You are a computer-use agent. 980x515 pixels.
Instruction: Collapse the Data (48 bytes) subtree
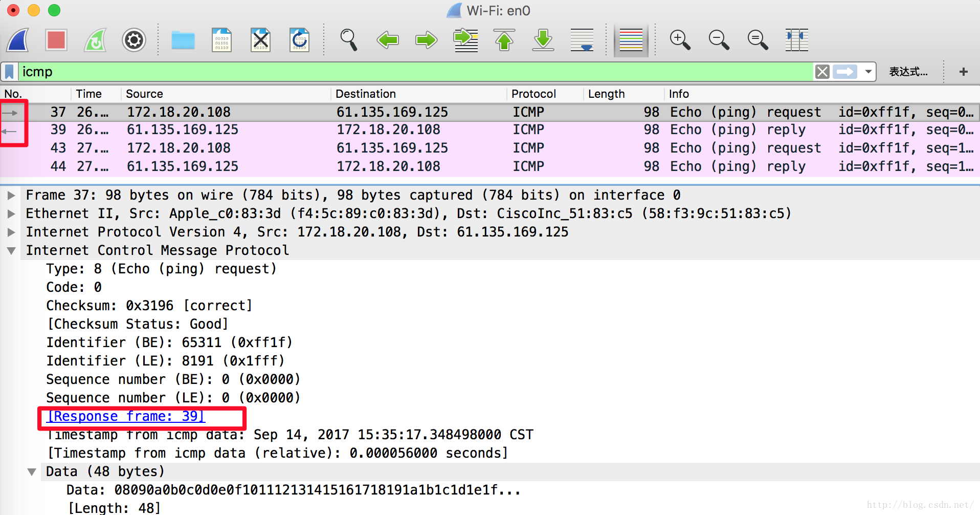[32, 471]
